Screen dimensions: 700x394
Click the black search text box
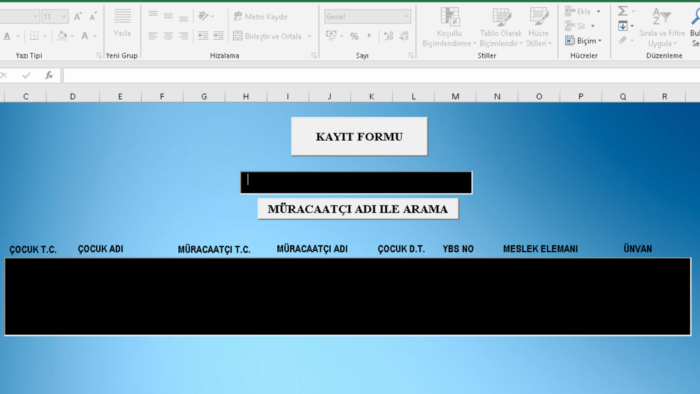(356, 182)
